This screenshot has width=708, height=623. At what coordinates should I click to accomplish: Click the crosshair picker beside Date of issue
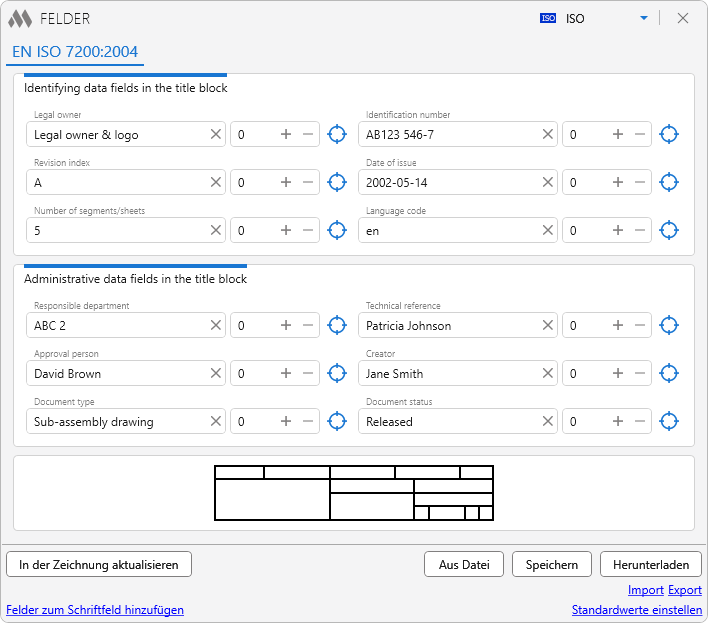[670, 182]
